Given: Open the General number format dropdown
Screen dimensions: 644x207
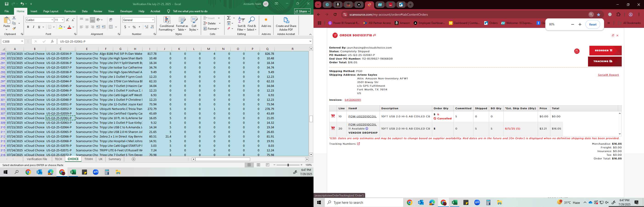Looking at the screenshot, I should [x=153, y=20].
